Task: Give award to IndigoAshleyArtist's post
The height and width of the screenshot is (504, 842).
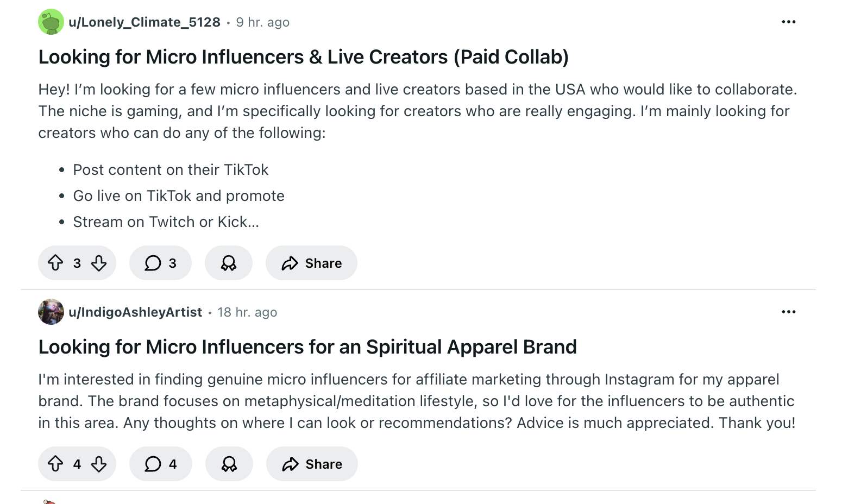Action: 229,464
